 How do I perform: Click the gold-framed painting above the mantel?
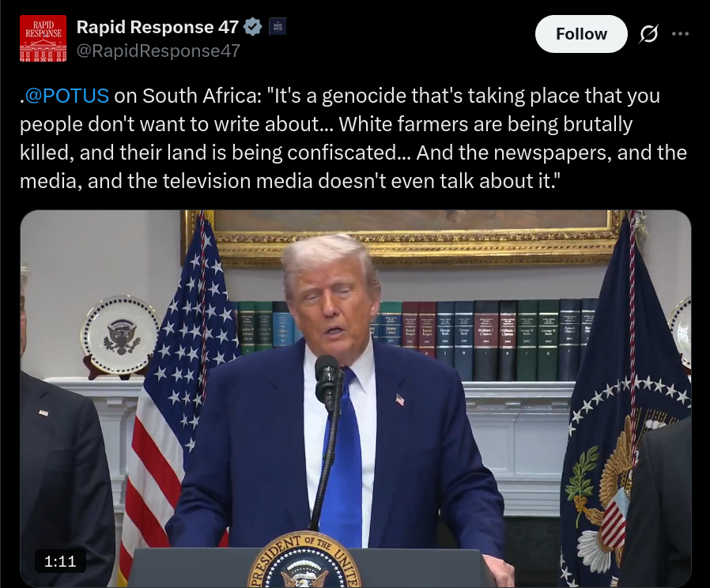point(401,237)
